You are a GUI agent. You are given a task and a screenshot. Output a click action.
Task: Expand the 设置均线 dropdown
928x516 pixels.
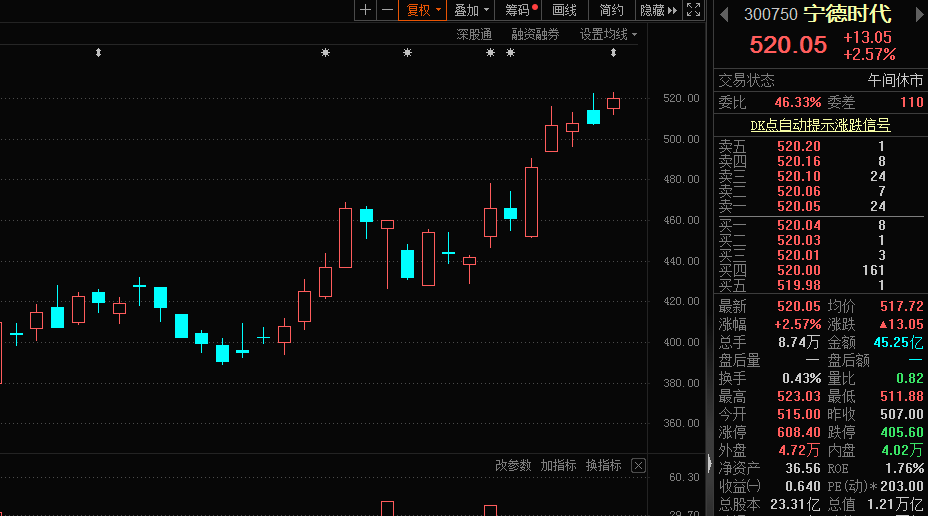click(x=609, y=34)
